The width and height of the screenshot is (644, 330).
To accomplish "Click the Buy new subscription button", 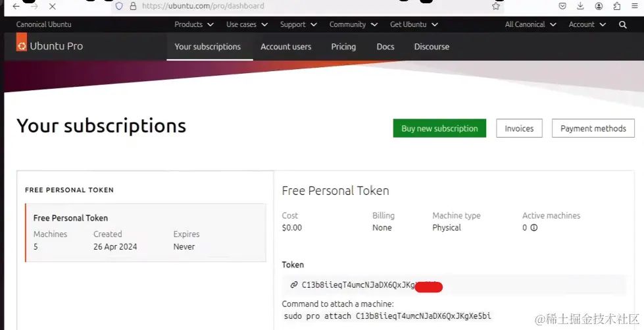I will [x=439, y=128].
